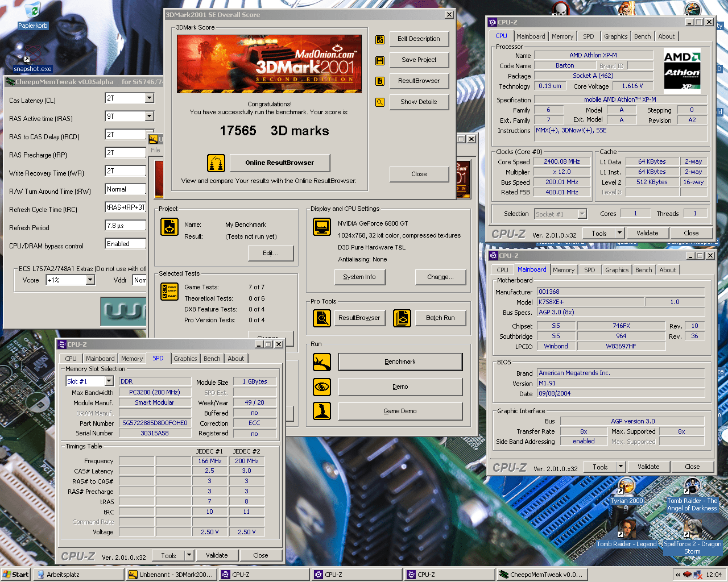Switch to CheepoMemTweak taskbar button

tap(541, 575)
